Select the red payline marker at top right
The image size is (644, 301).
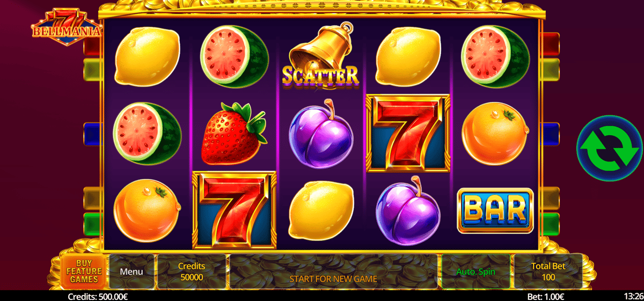(550, 43)
